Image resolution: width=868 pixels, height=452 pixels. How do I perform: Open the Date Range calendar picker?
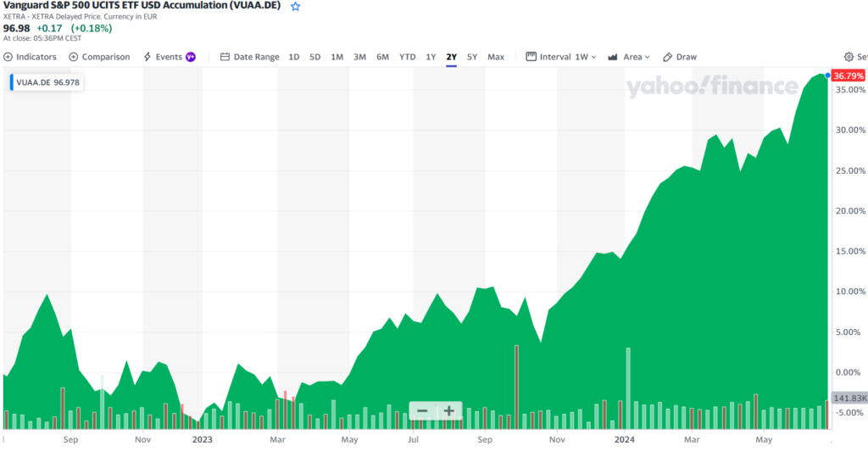[x=225, y=57]
